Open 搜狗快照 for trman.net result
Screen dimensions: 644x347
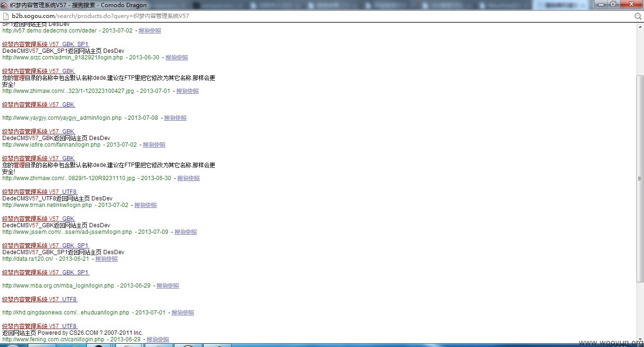(x=146, y=205)
